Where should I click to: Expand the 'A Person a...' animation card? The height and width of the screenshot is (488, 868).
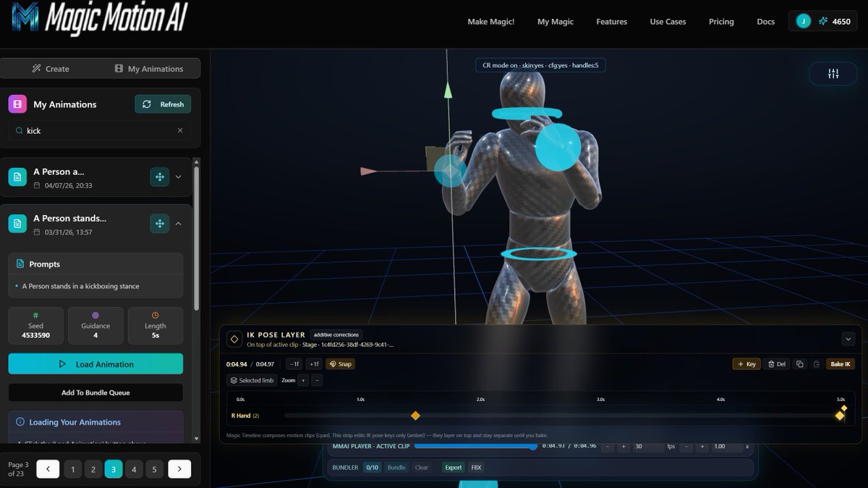pyautogui.click(x=179, y=177)
